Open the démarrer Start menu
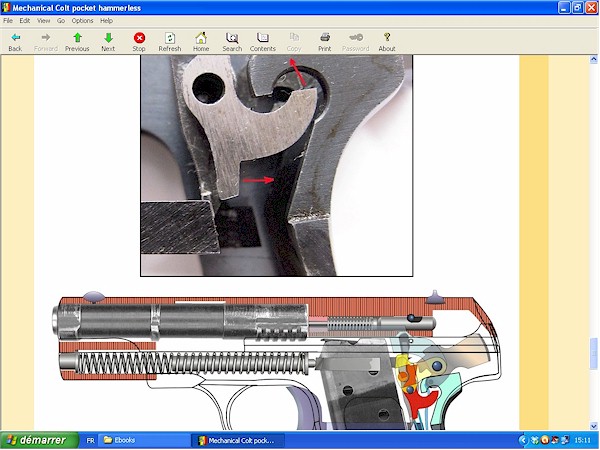600x450 pixels. (x=39, y=440)
